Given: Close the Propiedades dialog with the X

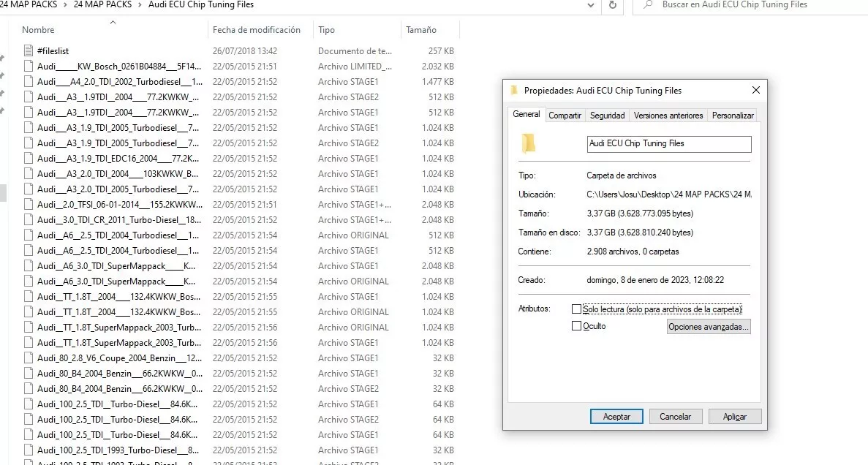Looking at the screenshot, I should pyautogui.click(x=755, y=90).
